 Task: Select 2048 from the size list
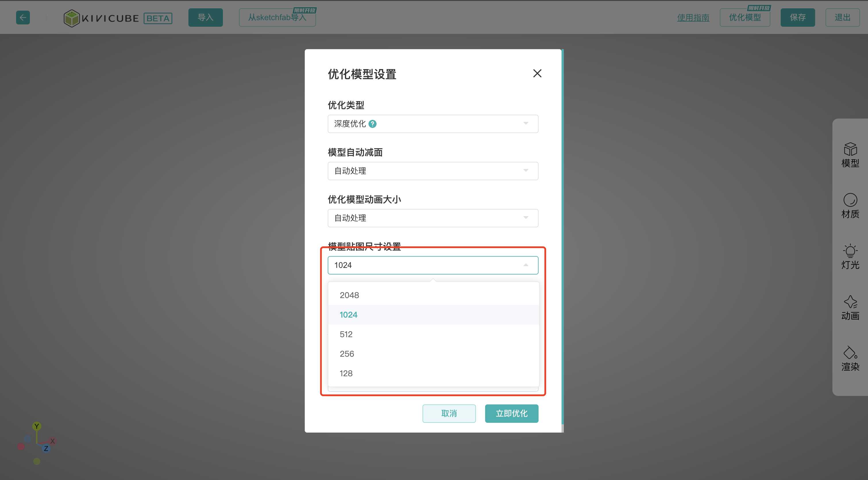click(350, 295)
